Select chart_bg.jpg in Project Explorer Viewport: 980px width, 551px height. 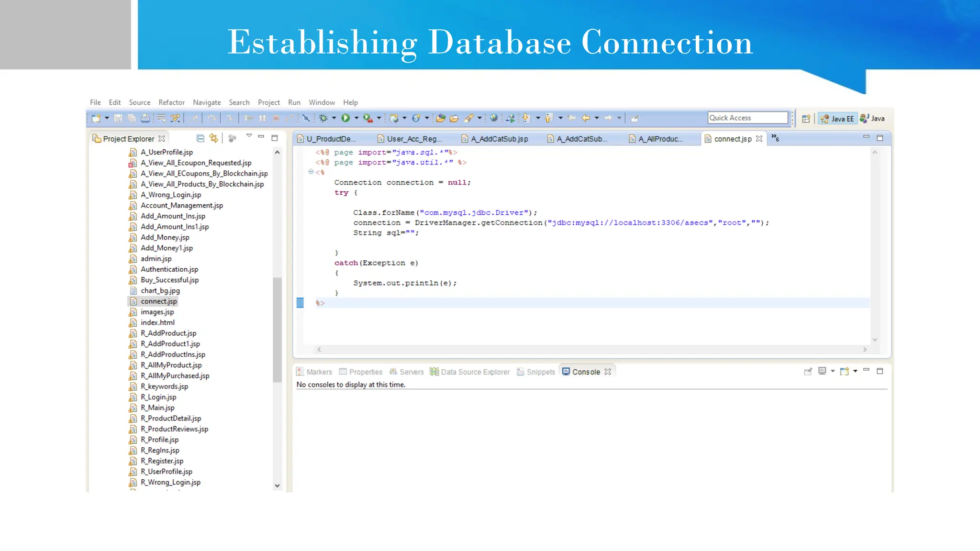click(x=155, y=291)
